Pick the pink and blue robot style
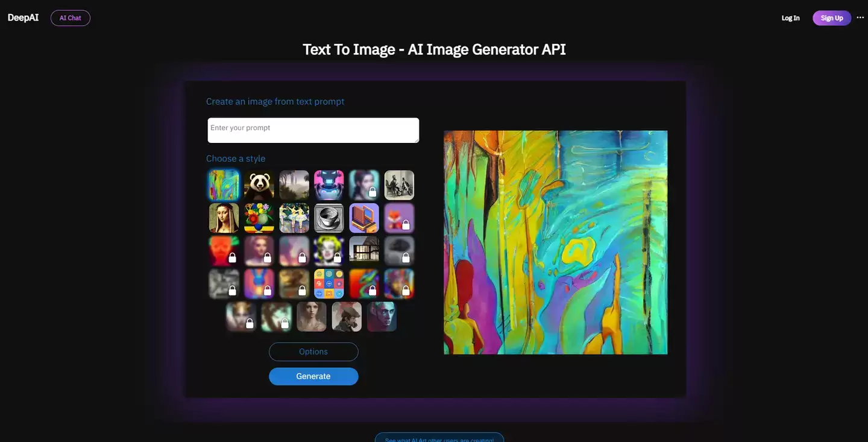 click(x=329, y=185)
